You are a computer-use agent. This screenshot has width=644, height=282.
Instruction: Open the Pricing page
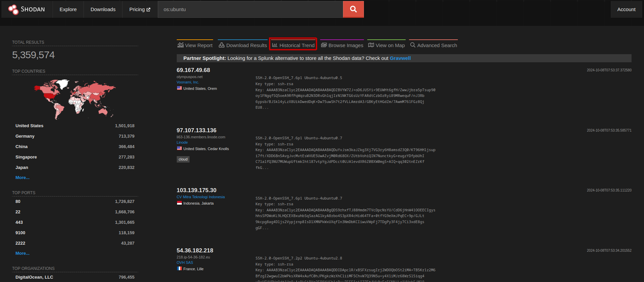point(140,9)
